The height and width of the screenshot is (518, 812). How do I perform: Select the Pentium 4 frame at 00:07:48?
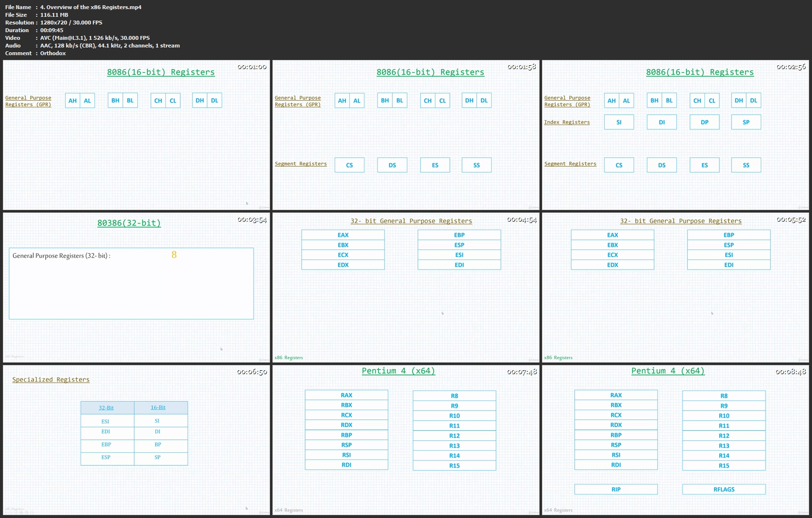406,440
